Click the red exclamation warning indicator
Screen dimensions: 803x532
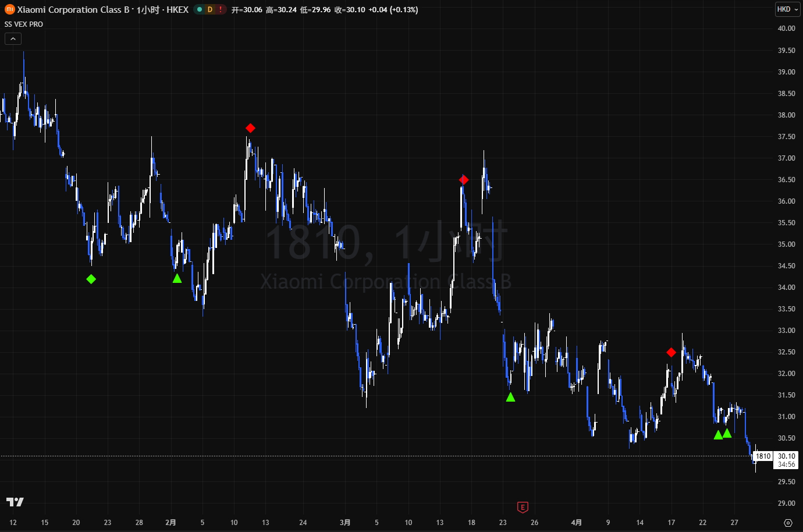[x=221, y=9]
